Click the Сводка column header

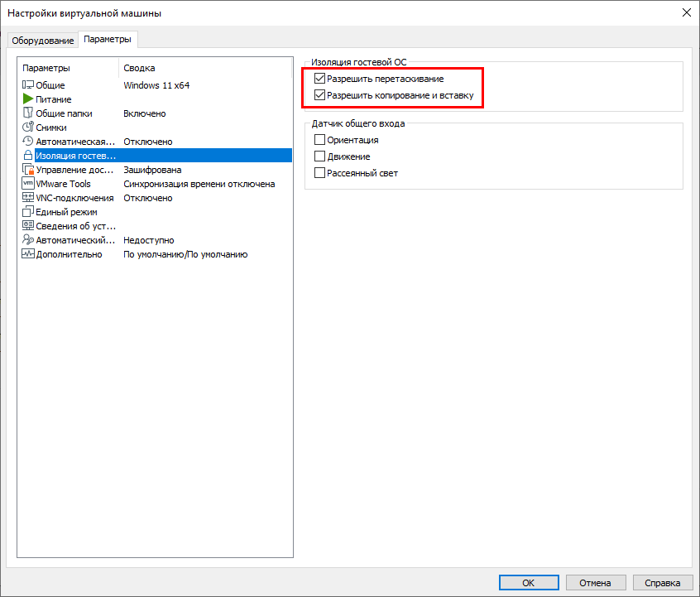click(x=139, y=68)
